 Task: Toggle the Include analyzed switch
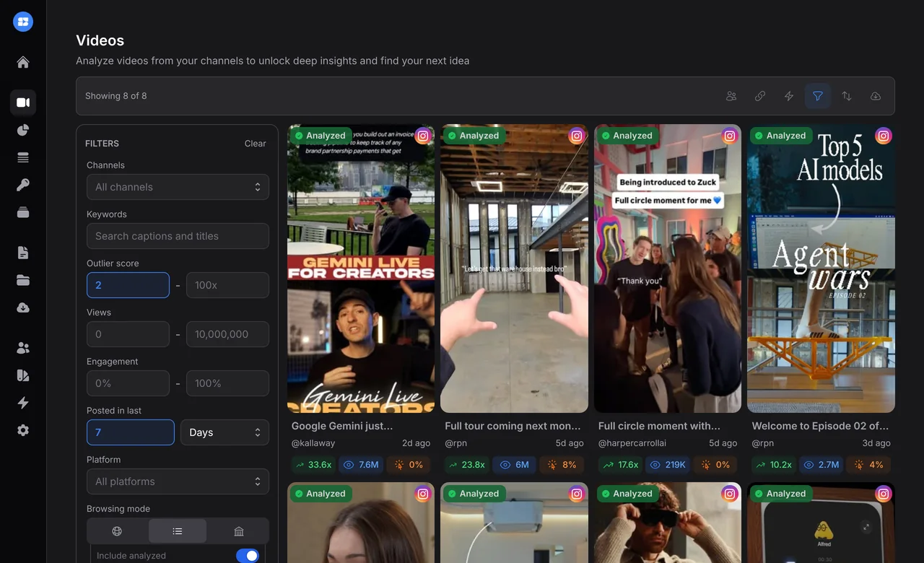248,556
